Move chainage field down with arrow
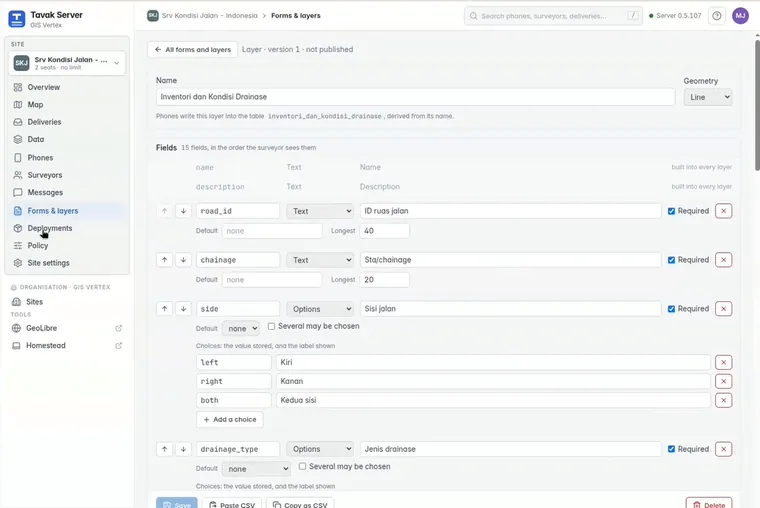Viewport: 760px width, 508px height. (183, 260)
